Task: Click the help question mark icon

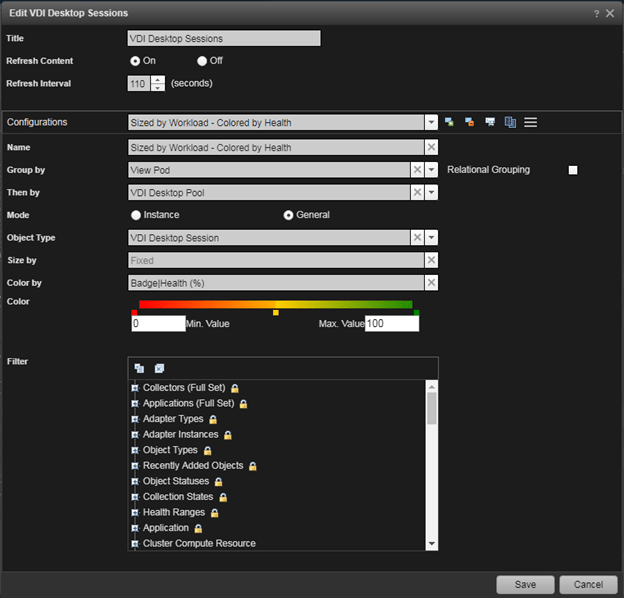Action: point(596,14)
